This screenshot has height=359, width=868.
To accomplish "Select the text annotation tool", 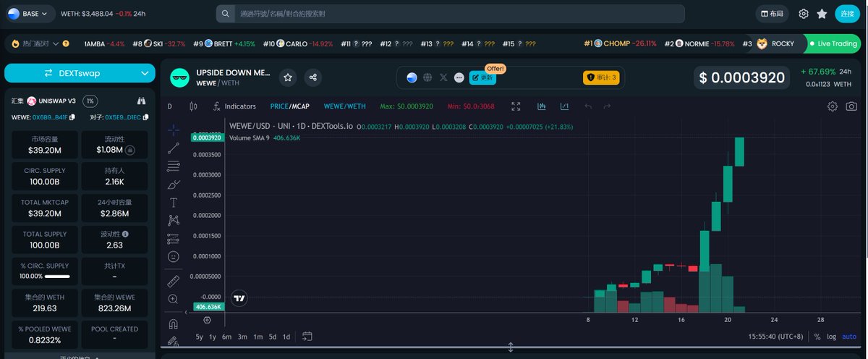I will (174, 203).
